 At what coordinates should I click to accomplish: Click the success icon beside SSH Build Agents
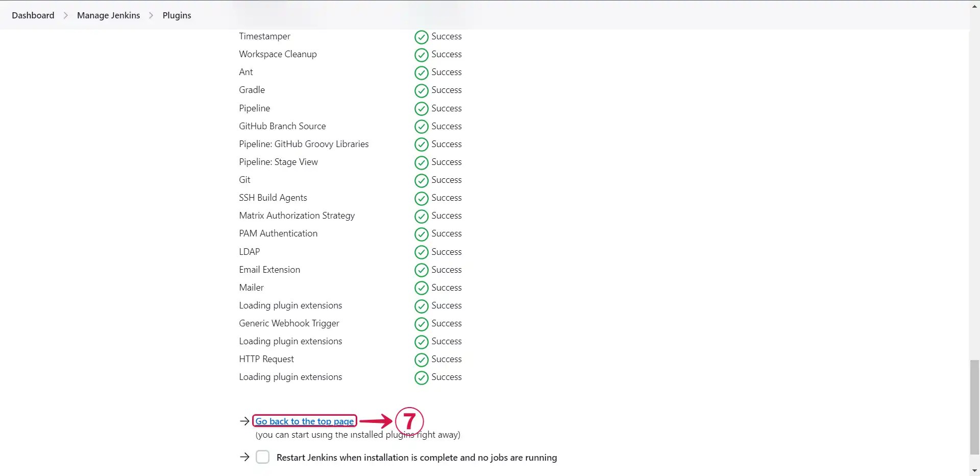[421, 199]
